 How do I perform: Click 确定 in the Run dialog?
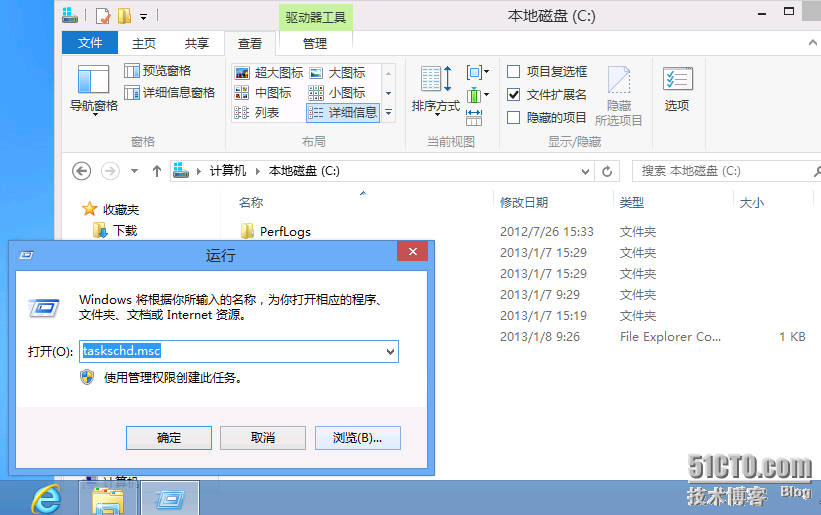click(x=169, y=438)
